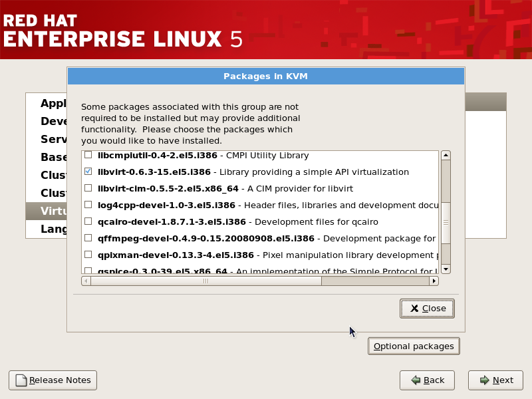The height and width of the screenshot is (399, 532).
Task: Go Back to the previous installer step
Action: (427, 380)
